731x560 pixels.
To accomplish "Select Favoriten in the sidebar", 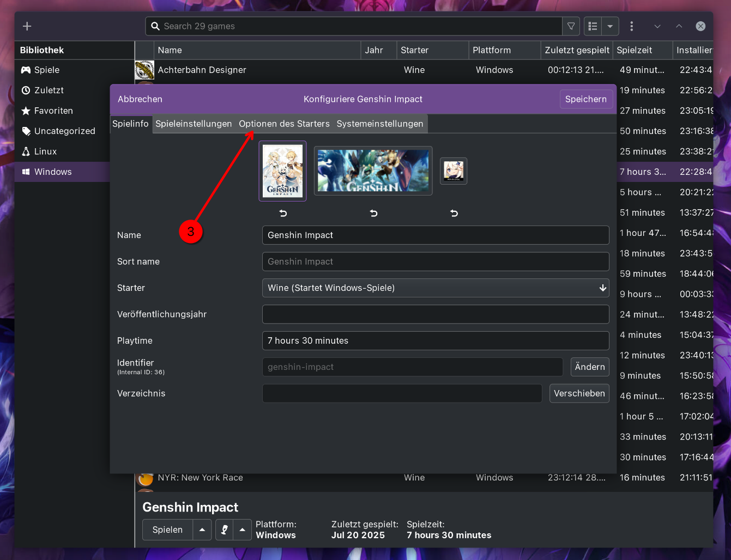I will [x=74, y=111].
